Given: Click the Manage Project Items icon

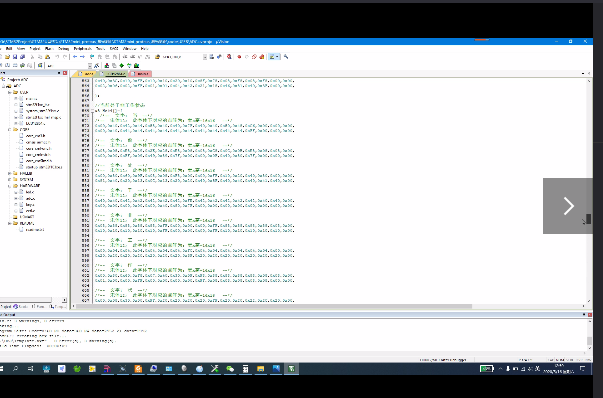Looking at the screenshot, I should point(107,65).
